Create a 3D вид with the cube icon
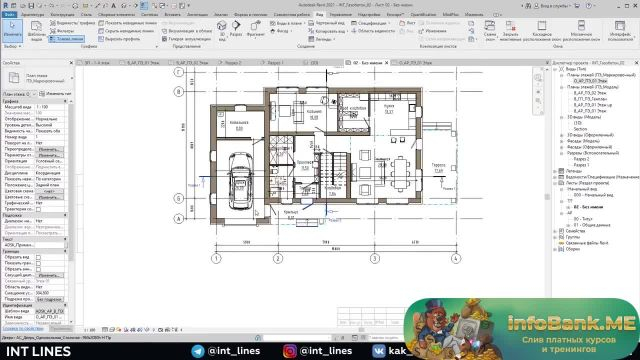The image size is (640, 360). (x=222, y=30)
